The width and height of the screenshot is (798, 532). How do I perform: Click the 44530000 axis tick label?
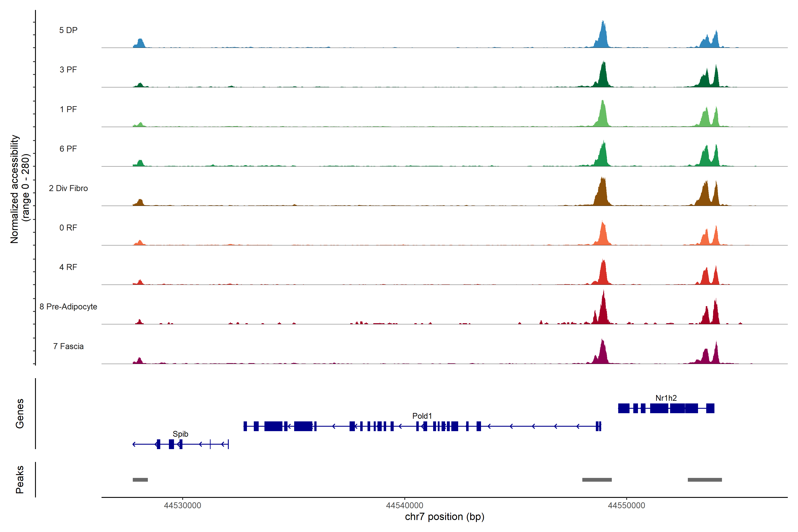pyautogui.click(x=182, y=506)
